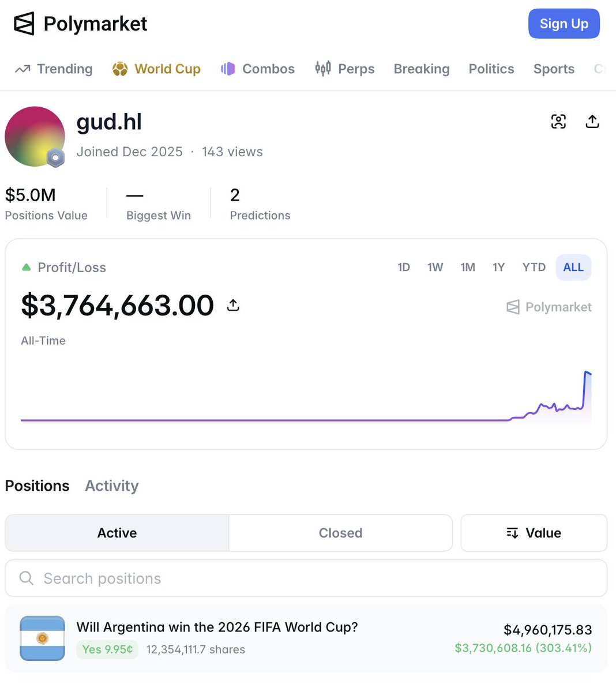The height and width of the screenshot is (692, 616).
Task: Click the badge icon on avatar
Action: pos(55,157)
